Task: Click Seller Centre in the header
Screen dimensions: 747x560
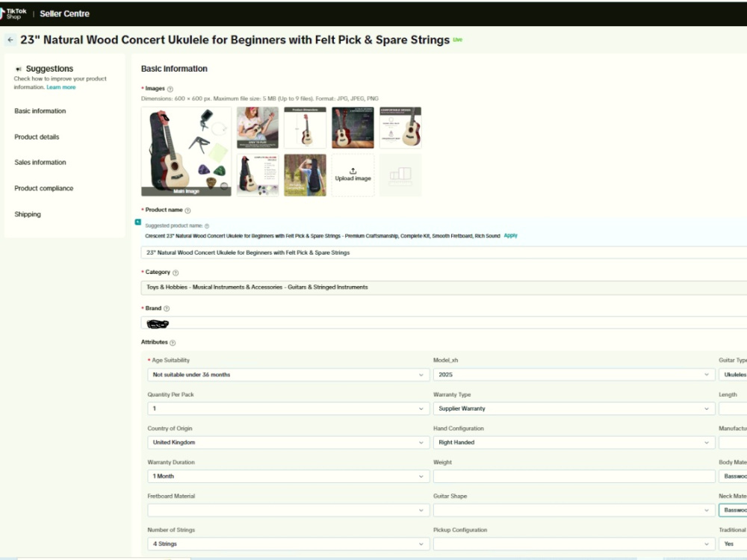Action: (65, 13)
